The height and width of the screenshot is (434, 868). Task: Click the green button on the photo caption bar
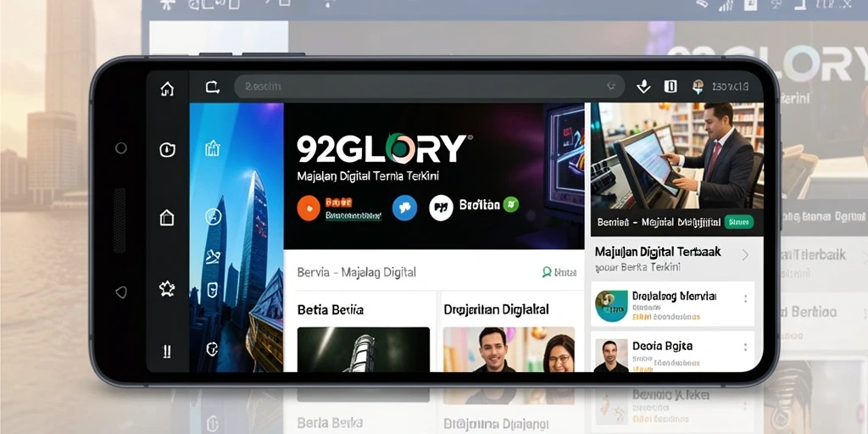pos(739,223)
